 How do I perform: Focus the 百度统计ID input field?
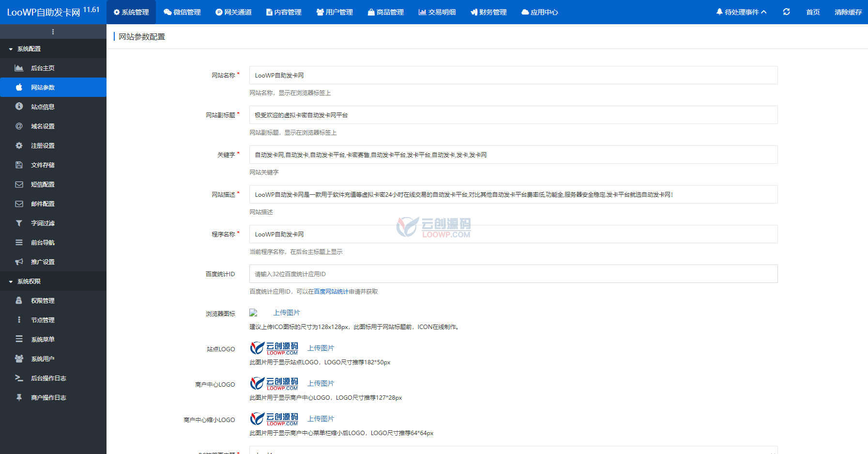click(x=513, y=274)
